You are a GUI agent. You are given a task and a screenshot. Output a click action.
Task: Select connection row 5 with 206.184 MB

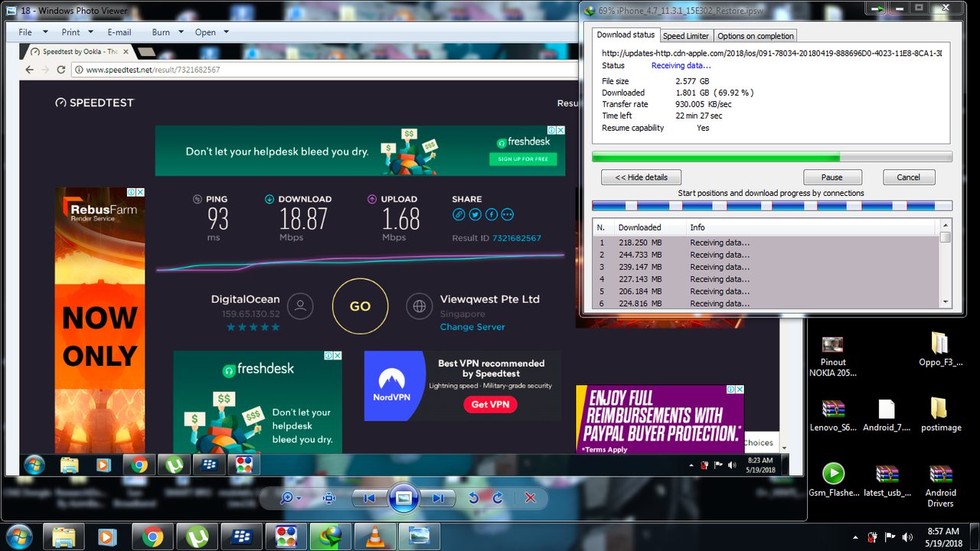click(766, 292)
